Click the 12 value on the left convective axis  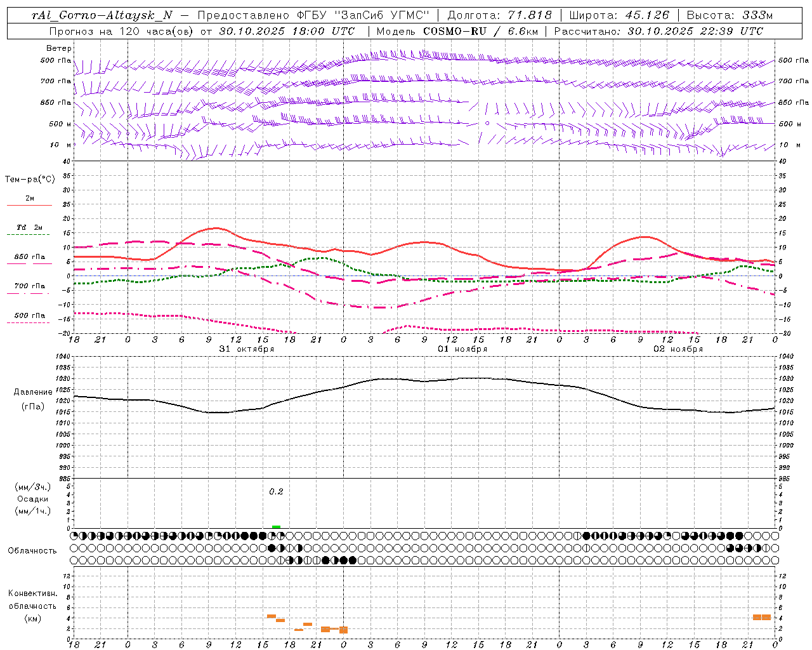click(66, 576)
